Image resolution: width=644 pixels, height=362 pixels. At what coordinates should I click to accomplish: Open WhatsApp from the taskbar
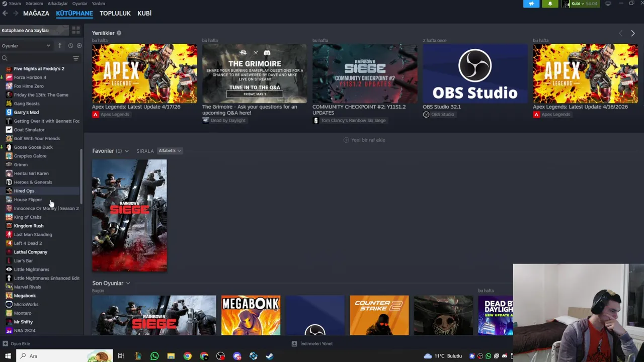pyautogui.click(x=154, y=356)
